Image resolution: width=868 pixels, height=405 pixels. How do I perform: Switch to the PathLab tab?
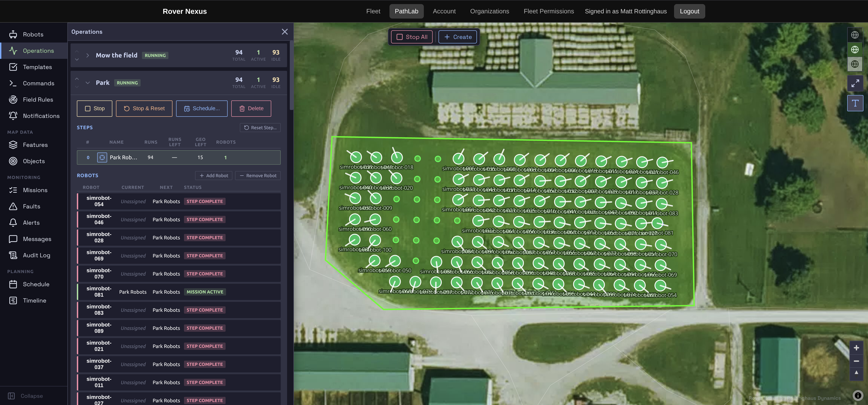(406, 11)
